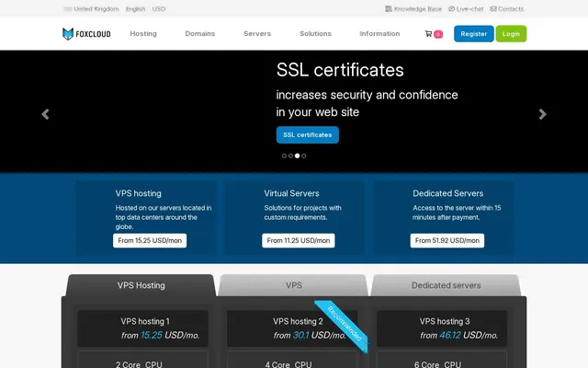Click the 46.12 price in VPS hosting 3
Viewport: 588px width, 368px height.
450,335
